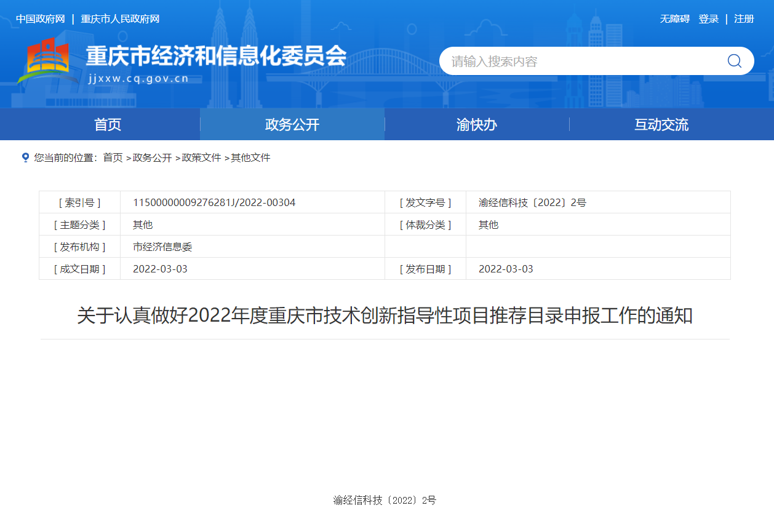Screen dimensions: 774x532
Task: Click the site title 重庆市经济和信息化委员会
Action: (x=215, y=57)
